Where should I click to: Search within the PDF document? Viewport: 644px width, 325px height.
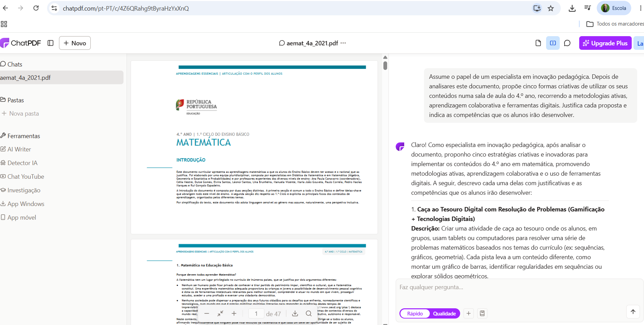[309, 313]
